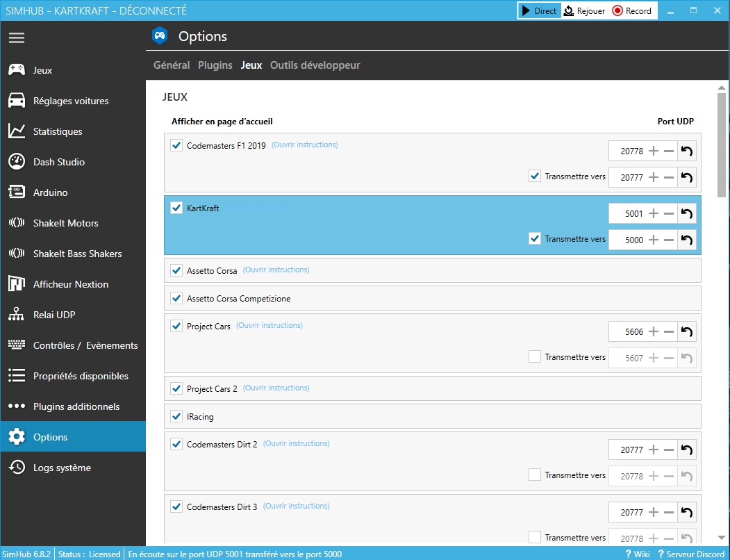The height and width of the screenshot is (560, 730).
Task: Open F1 2019 Ouvrir instructions link
Action: (x=305, y=145)
